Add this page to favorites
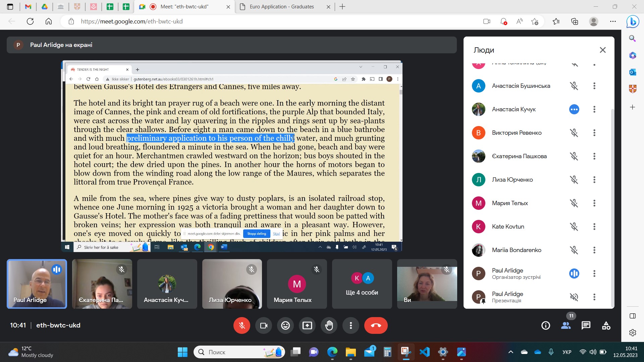This screenshot has height=362, width=644. pos(535,21)
